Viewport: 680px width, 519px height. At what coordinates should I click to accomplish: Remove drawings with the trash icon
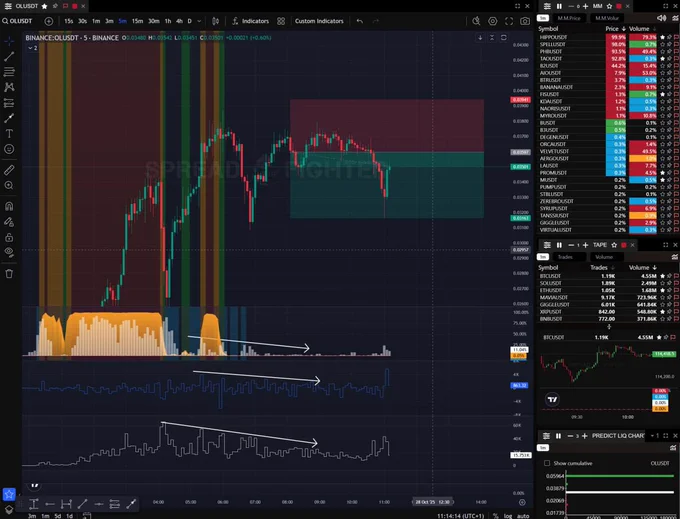point(9,274)
